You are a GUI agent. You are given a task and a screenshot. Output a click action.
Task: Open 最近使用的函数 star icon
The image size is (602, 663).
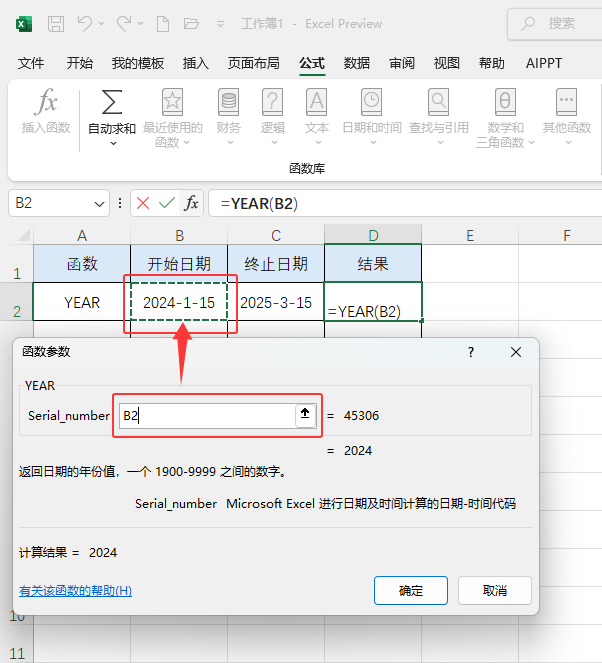tap(172, 102)
